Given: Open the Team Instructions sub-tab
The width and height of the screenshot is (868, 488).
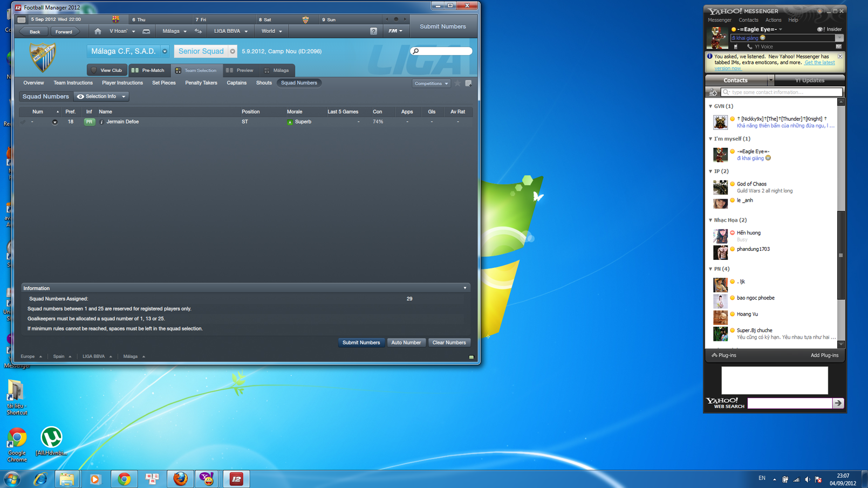Looking at the screenshot, I should [73, 83].
